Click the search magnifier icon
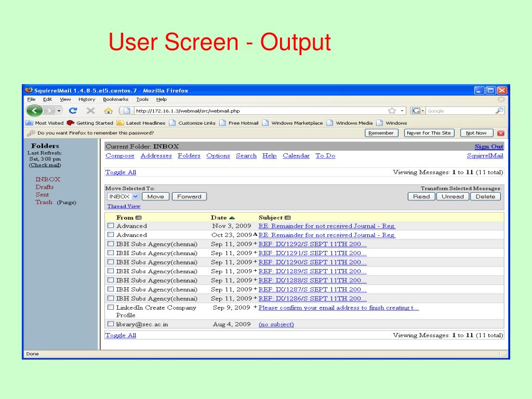The width and height of the screenshot is (532, 399). click(x=499, y=111)
